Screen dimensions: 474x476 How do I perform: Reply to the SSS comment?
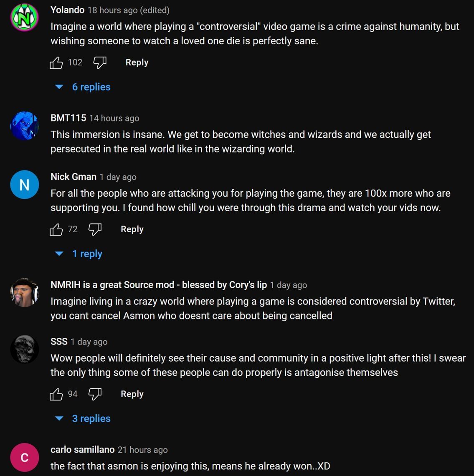[132, 394]
